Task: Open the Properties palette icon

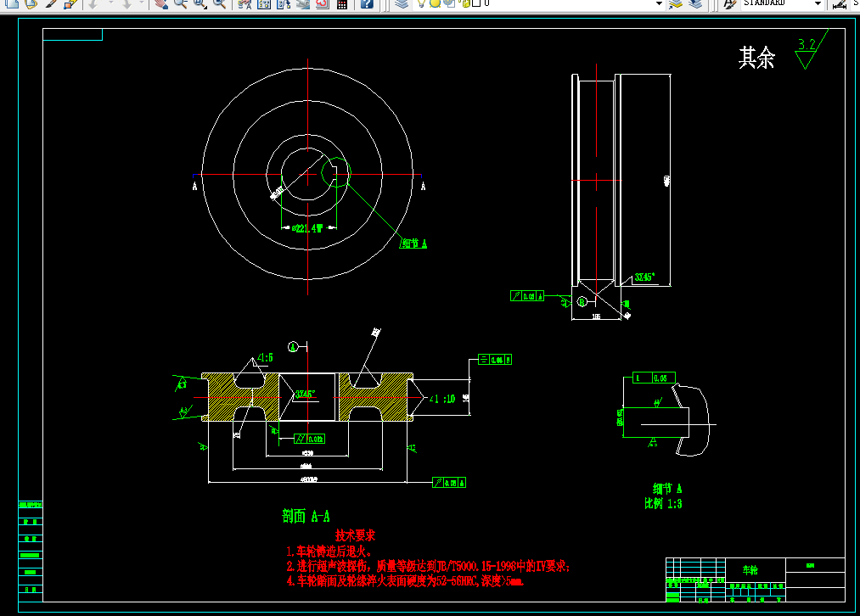Action: pyautogui.click(x=245, y=3)
